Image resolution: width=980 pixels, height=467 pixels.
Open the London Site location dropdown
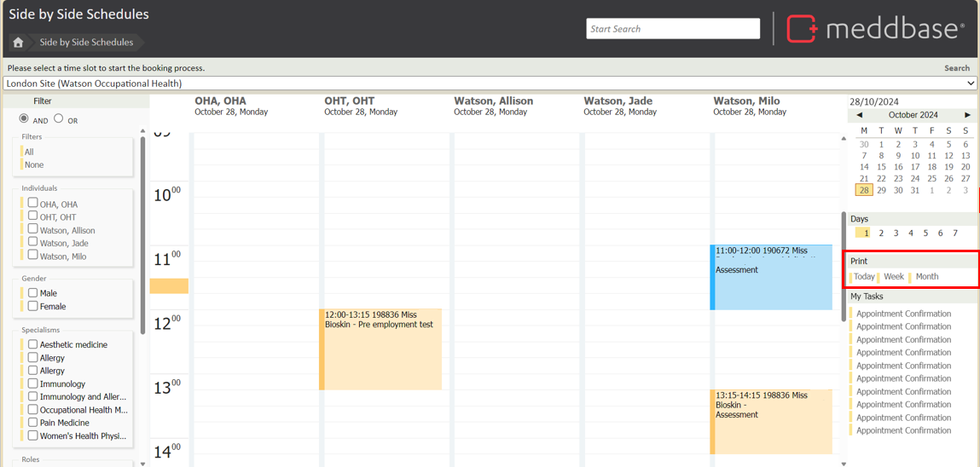(x=490, y=84)
